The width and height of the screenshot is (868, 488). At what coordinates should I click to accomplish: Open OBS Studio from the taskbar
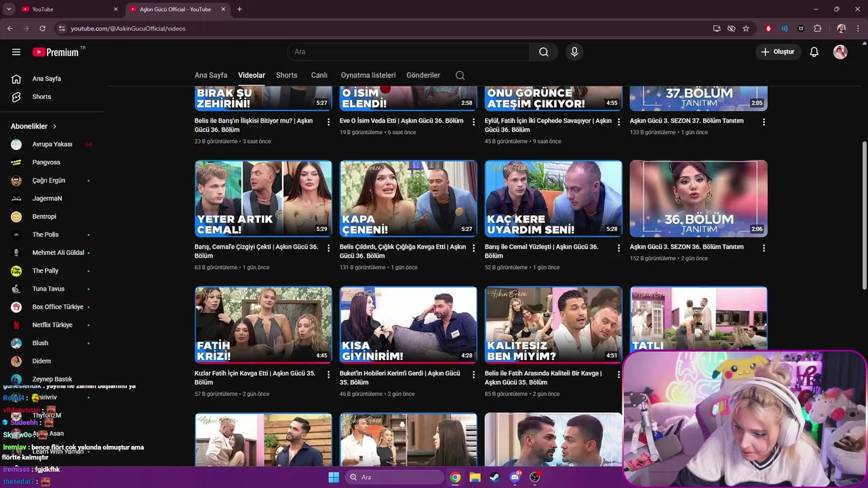click(x=534, y=477)
